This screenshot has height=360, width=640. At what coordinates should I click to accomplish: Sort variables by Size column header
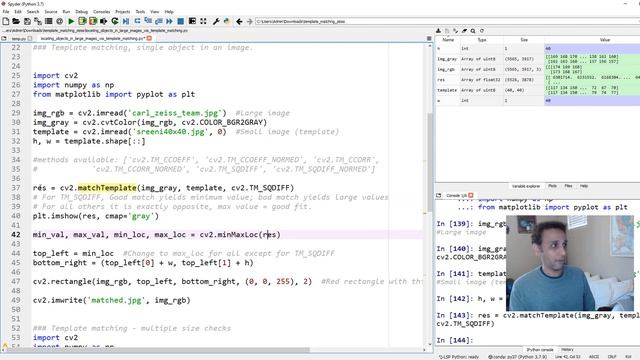pos(524,40)
